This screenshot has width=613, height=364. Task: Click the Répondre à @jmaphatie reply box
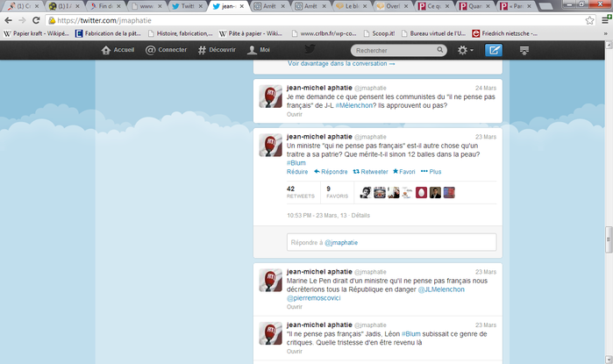coord(391,242)
